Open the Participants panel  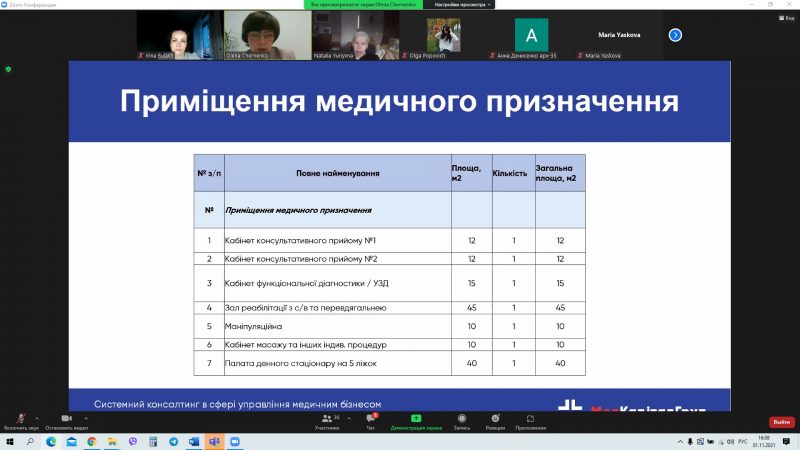(x=327, y=421)
